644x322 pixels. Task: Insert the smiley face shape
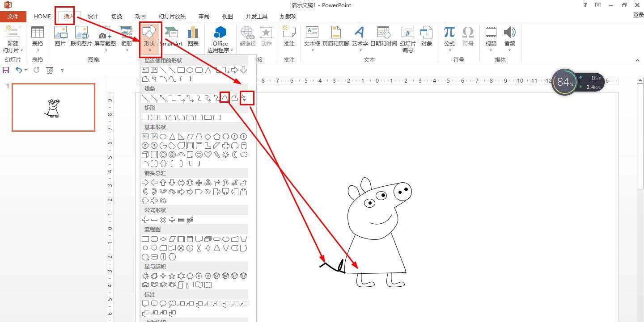click(199, 155)
